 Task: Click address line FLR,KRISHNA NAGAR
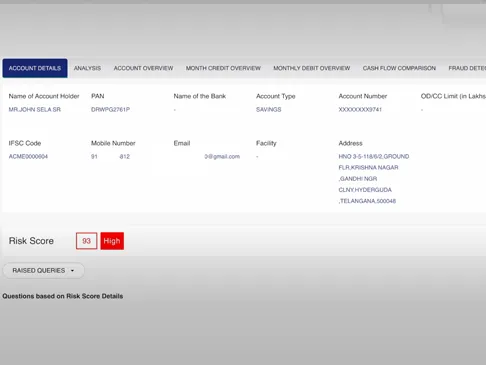(x=368, y=167)
